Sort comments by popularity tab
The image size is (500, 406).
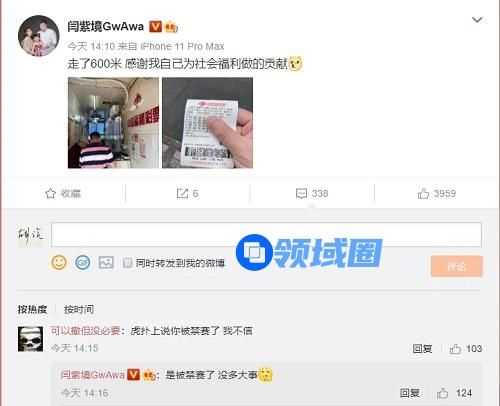click(x=32, y=310)
